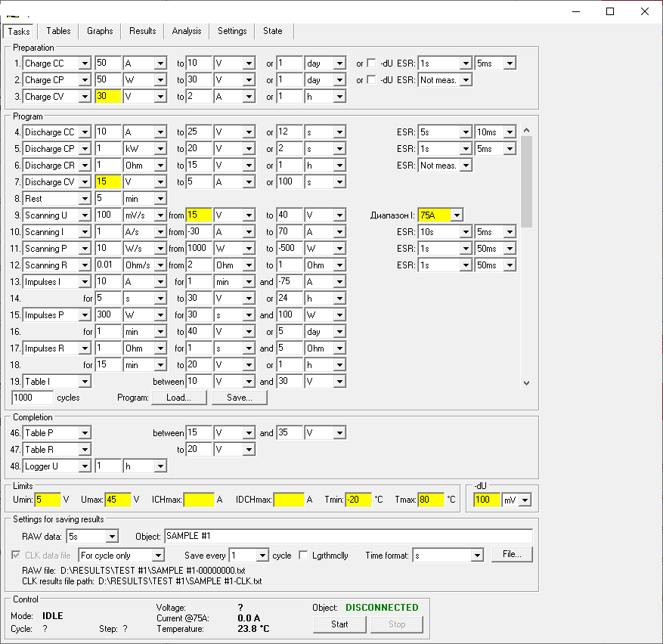The height and width of the screenshot is (644, 663).
Task: Expand the Диапазон I 75A dropdown
Action: click(x=457, y=215)
